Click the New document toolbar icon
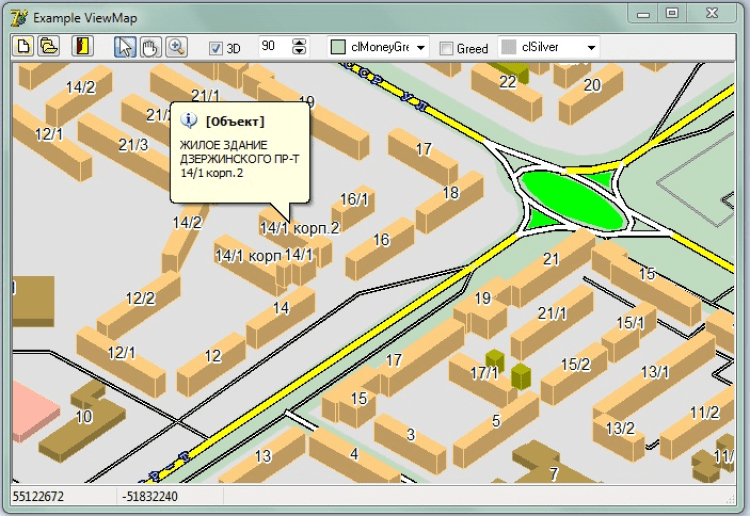This screenshot has height=516, width=750. [x=23, y=47]
